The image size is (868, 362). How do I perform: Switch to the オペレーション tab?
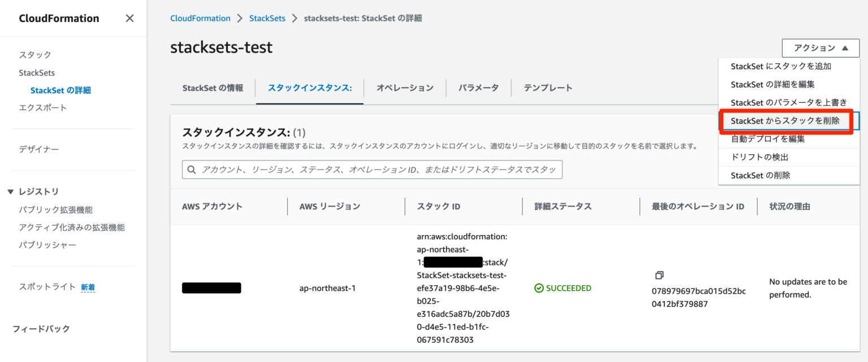pyautogui.click(x=405, y=88)
